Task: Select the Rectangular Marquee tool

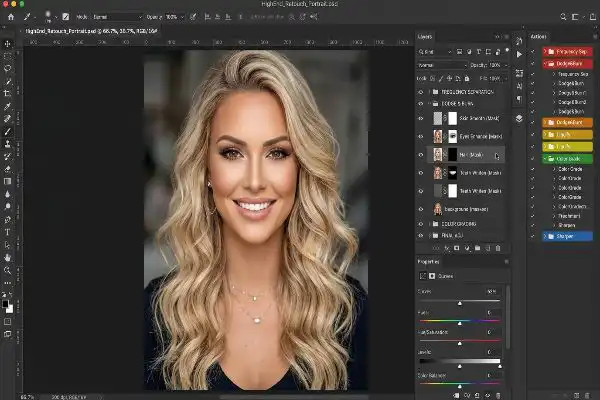Action: point(7,56)
